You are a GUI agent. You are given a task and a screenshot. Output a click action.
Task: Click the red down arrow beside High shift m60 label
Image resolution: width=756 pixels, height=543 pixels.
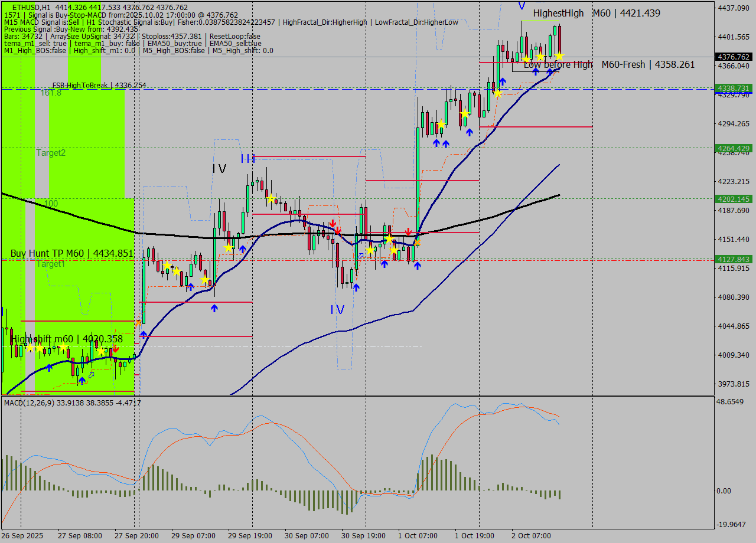[116, 349]
